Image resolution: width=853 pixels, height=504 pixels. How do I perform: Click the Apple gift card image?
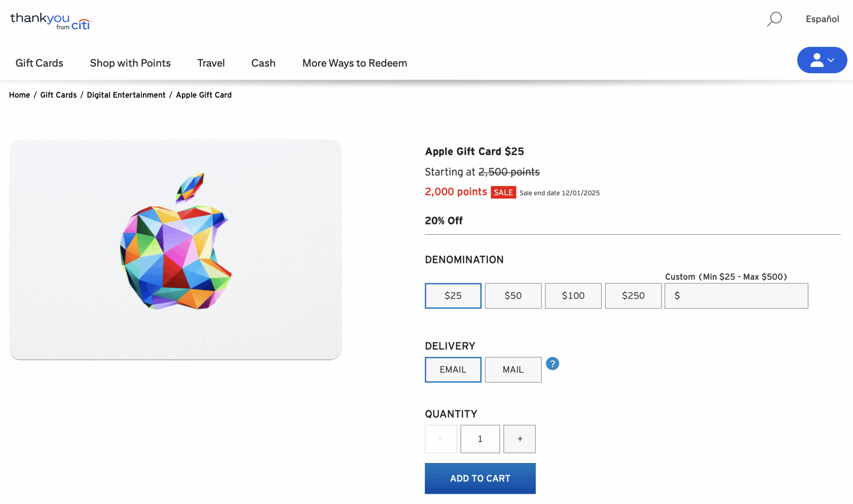tap(175, 249)
